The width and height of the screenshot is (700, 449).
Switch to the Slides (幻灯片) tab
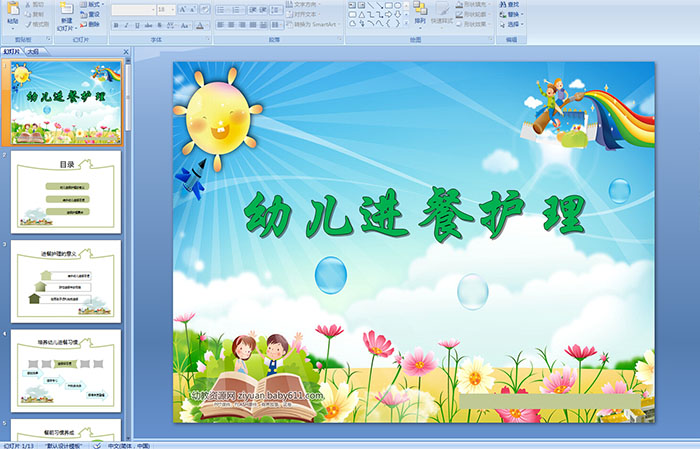tap(12, 52)
